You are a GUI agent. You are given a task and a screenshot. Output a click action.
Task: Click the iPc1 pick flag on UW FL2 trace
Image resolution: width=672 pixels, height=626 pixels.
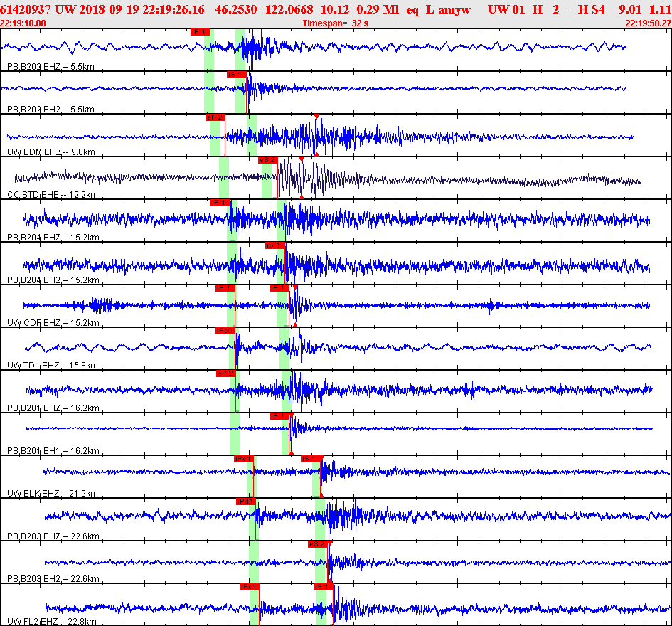(x=250, y=587)
